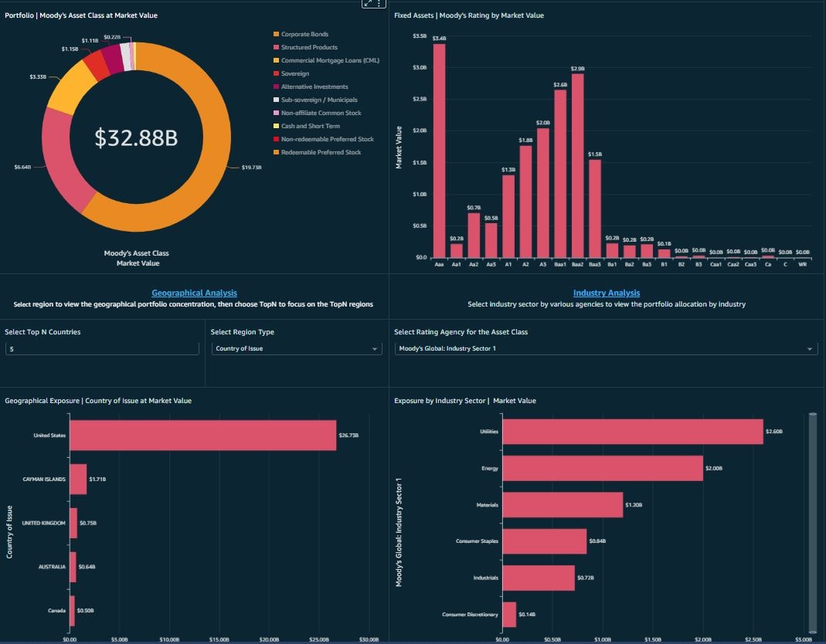Click the Baa2 rating bar
The height and width of the screenshot is (644, 826).
577,165
